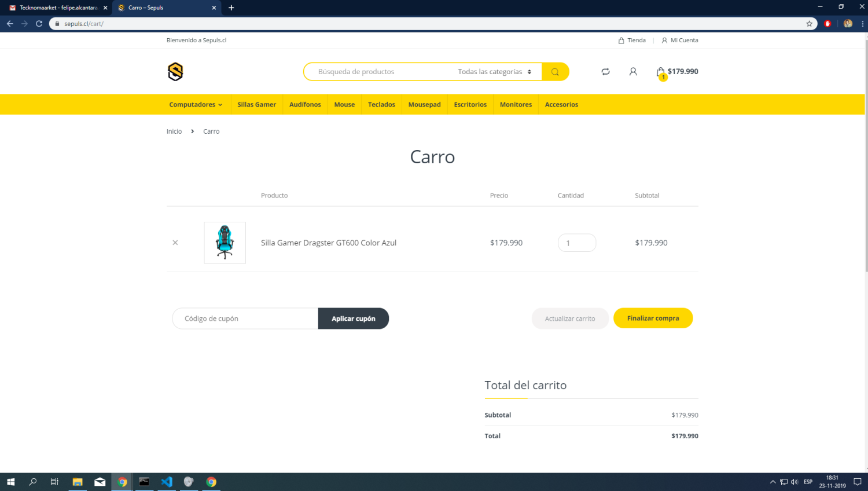The width and height of the screenshot is (868, 491).
Task: Open Windows taskbar search
Action: pyautogui.click(x=33, y=482)
